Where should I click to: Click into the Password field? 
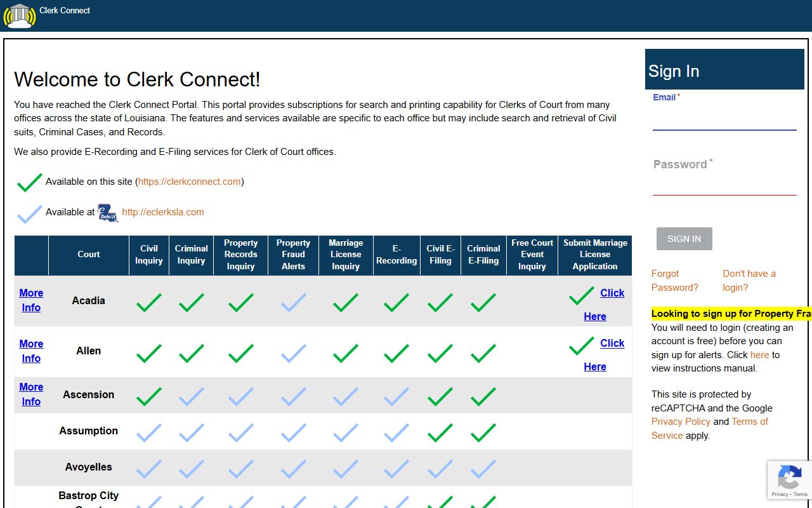pos(724,183)
